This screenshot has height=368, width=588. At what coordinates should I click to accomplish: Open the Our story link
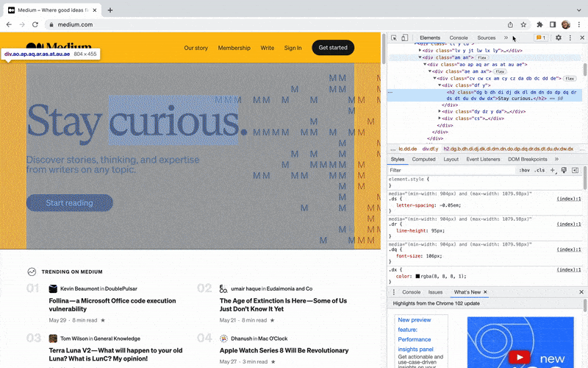pos(196,48)
